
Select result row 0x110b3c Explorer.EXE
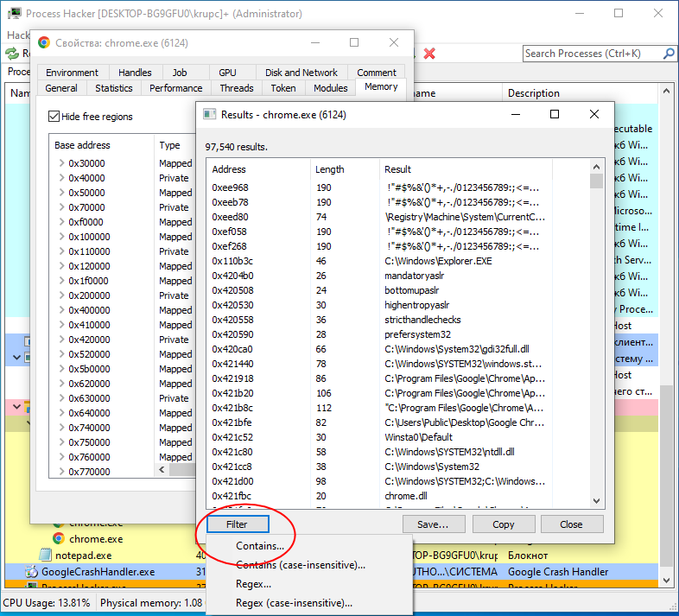pos(397,261)
